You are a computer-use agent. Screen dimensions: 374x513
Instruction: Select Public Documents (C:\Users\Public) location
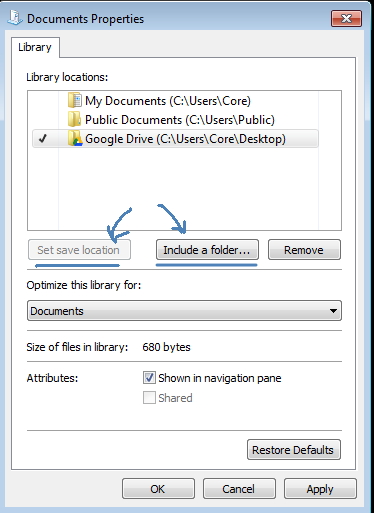point(175,119)
